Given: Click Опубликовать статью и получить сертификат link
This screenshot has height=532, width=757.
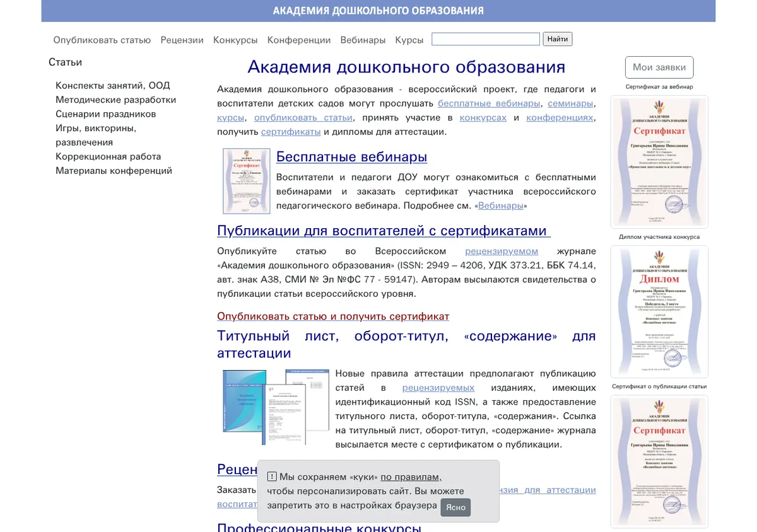Looking at the screenshot, I should (333, 316).
